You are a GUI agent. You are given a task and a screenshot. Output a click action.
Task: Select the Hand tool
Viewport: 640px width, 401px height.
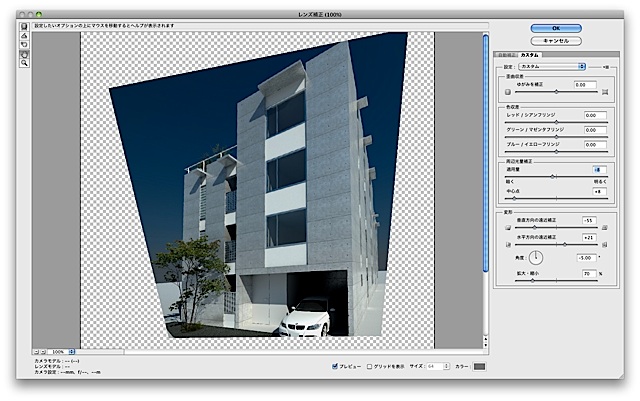[23, 53]
